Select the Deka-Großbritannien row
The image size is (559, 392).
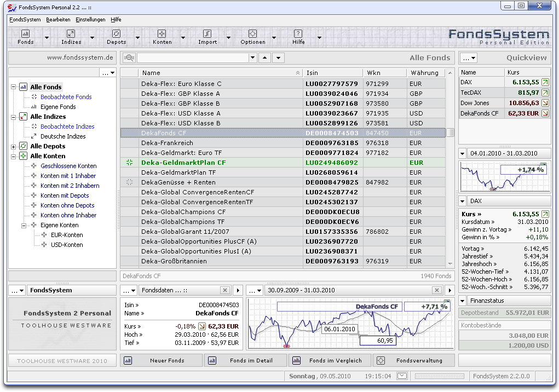283,261
